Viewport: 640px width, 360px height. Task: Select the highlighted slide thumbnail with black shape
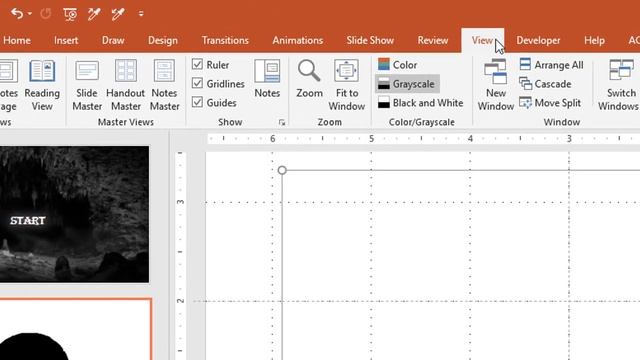click(76, 329)
